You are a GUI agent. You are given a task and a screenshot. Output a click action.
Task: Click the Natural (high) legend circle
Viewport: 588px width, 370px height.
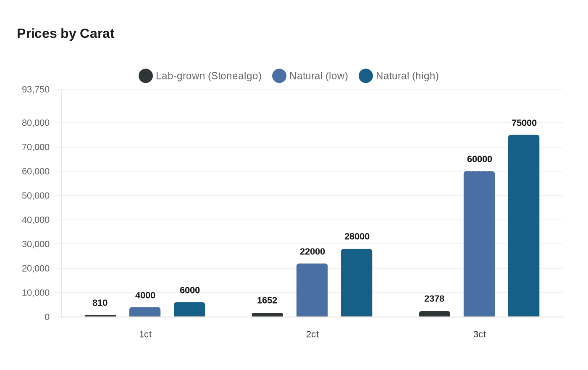[365, 76]
